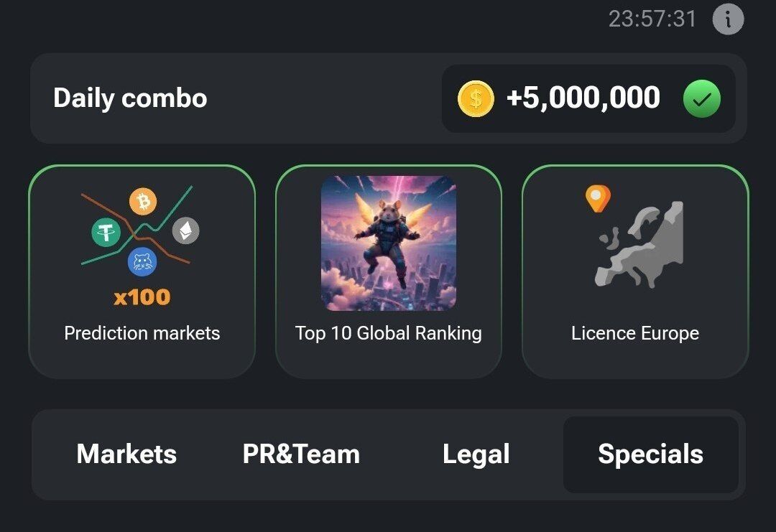Viewport: 776px width, 532px height.
Task: Click the flying hamster astronaut image
Action: coord(388,243)
